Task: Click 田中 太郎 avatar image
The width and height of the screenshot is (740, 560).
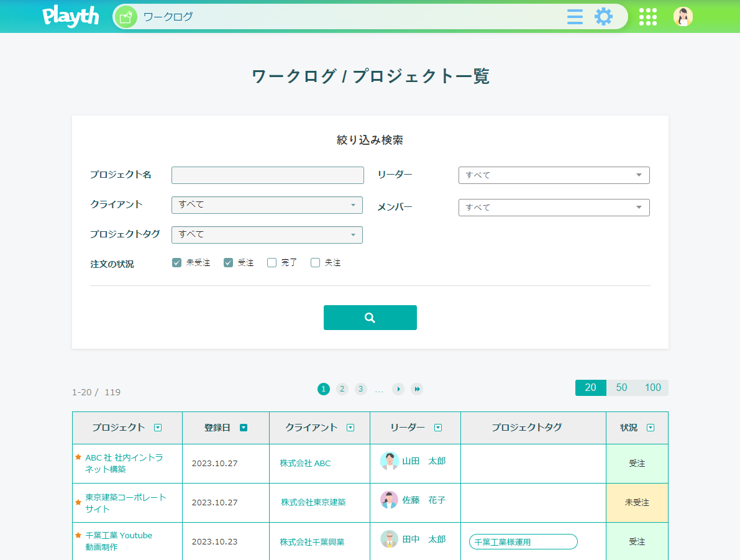Action: [389, 539]
